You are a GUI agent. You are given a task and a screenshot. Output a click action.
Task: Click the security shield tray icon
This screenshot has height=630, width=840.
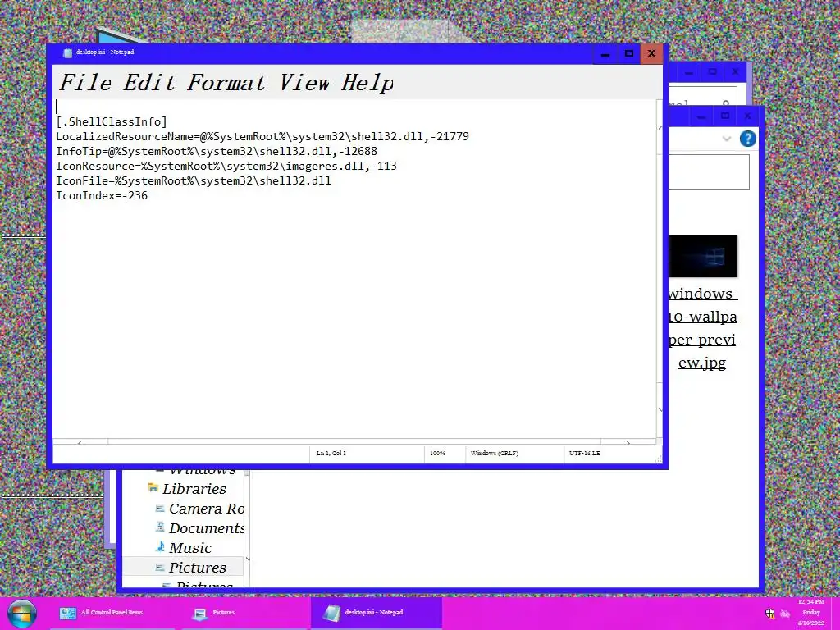tap(769, 614)
